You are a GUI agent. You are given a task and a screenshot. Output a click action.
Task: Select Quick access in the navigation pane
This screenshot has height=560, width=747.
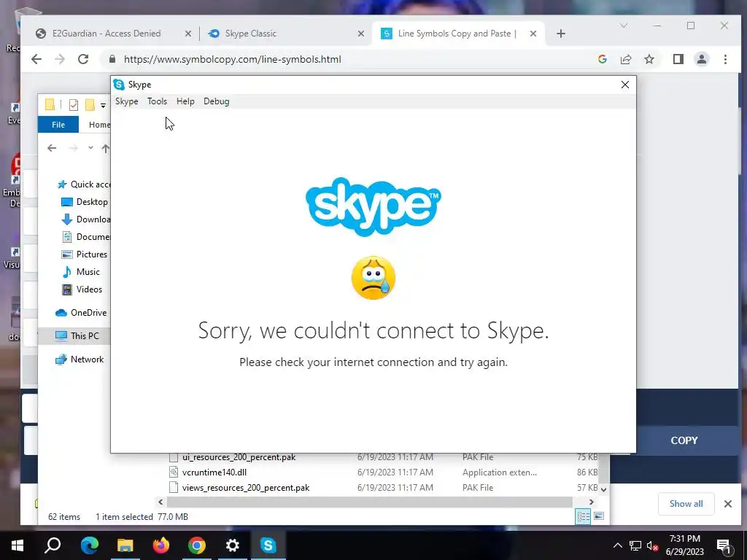pyautogui.click(x=83, y=184)
